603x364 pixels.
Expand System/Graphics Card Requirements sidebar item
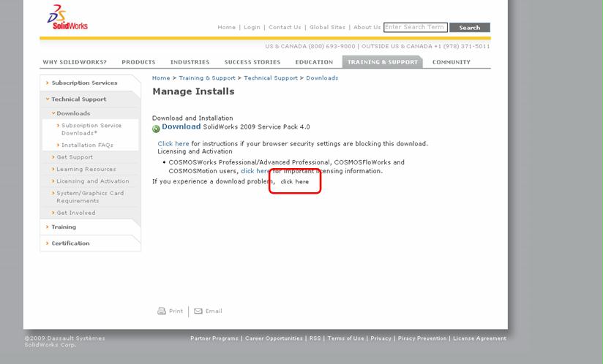point(90,197)
